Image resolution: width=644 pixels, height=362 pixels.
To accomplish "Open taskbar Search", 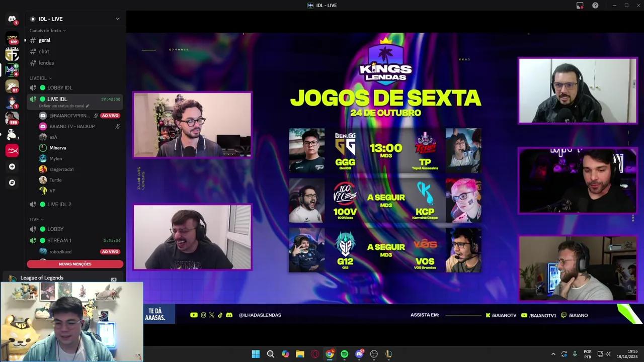I will tap(270, 354).
